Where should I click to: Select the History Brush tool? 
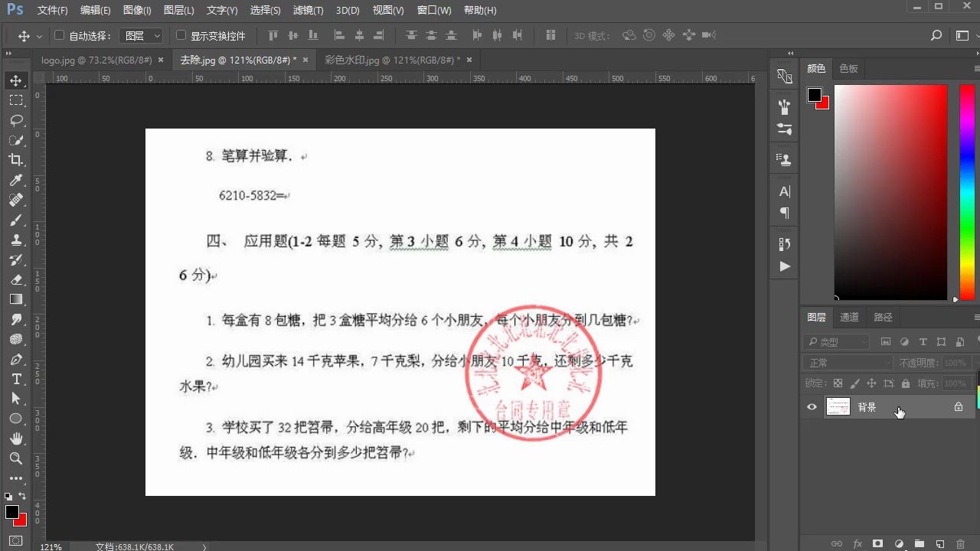pos(15,259)
